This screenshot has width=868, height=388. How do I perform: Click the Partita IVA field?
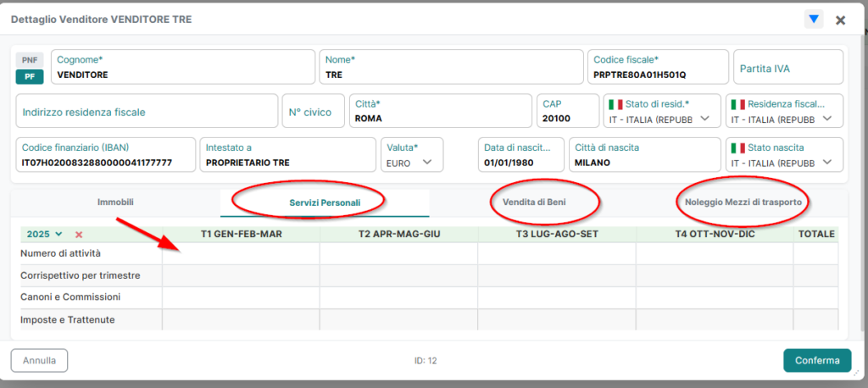tap(788, 67)
